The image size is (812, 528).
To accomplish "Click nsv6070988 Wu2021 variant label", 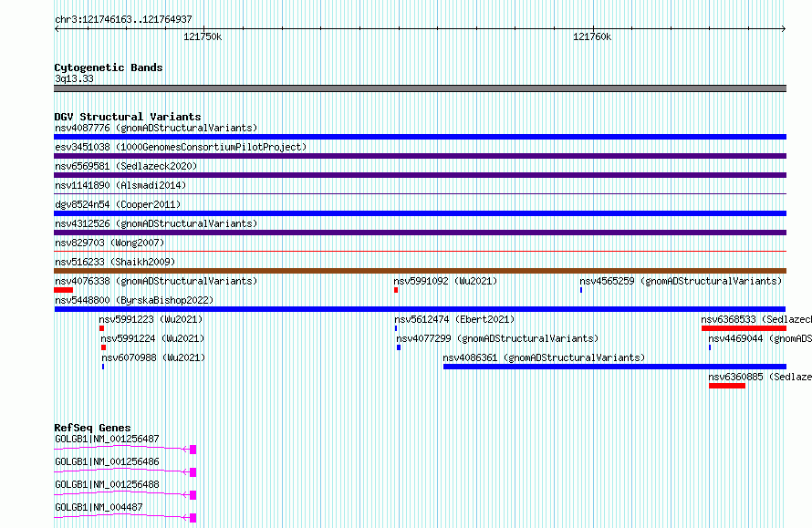I will coord(153,357).
